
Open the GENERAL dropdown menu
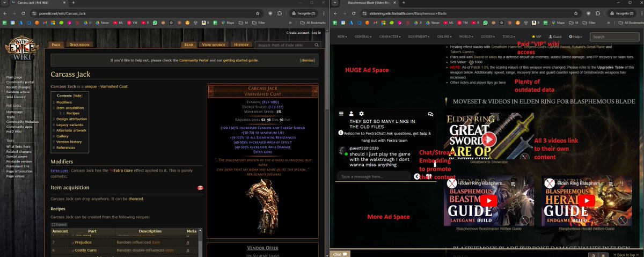[363, 36]
